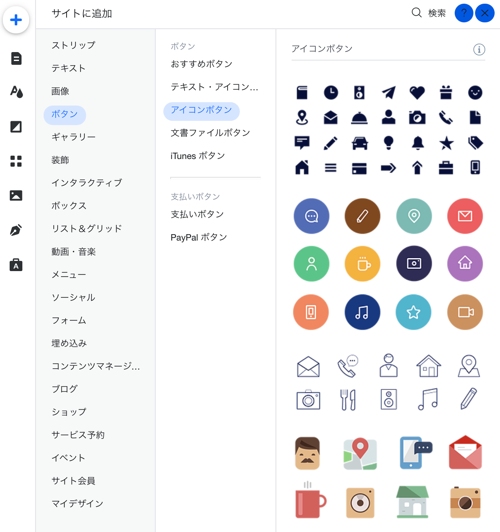Click the magnifier search icon
Screen dimensions: 500x532
pyautogui.click(x=416, y=13)
